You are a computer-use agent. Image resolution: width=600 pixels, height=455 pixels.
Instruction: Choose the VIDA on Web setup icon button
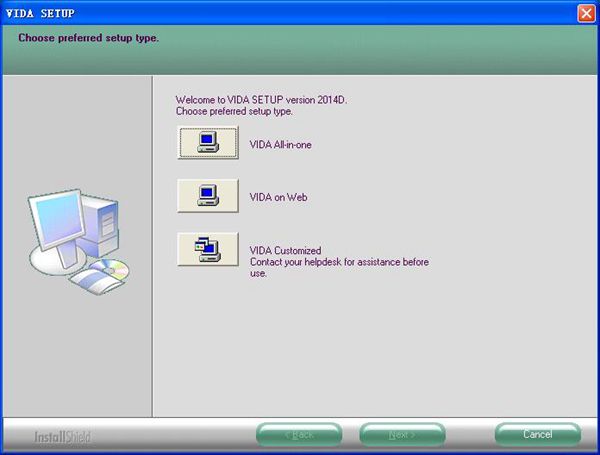point(208,196)
